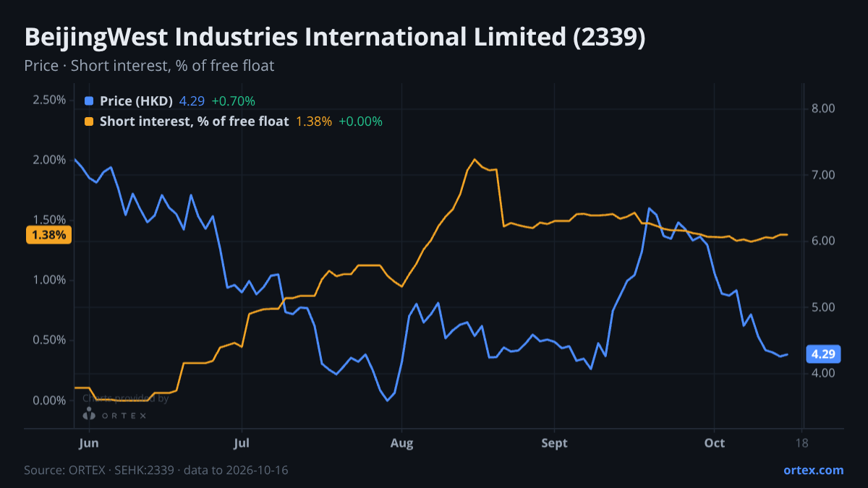The width and height of the screenshot is (868, 488).
Task: Click the 5.00 right axis label
Action: (824, 307)
